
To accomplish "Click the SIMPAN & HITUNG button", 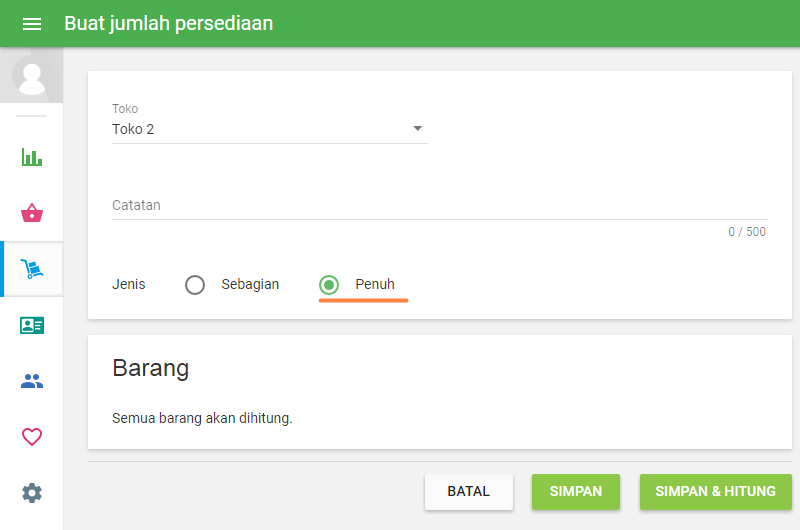I will click(x=715, y=492).
